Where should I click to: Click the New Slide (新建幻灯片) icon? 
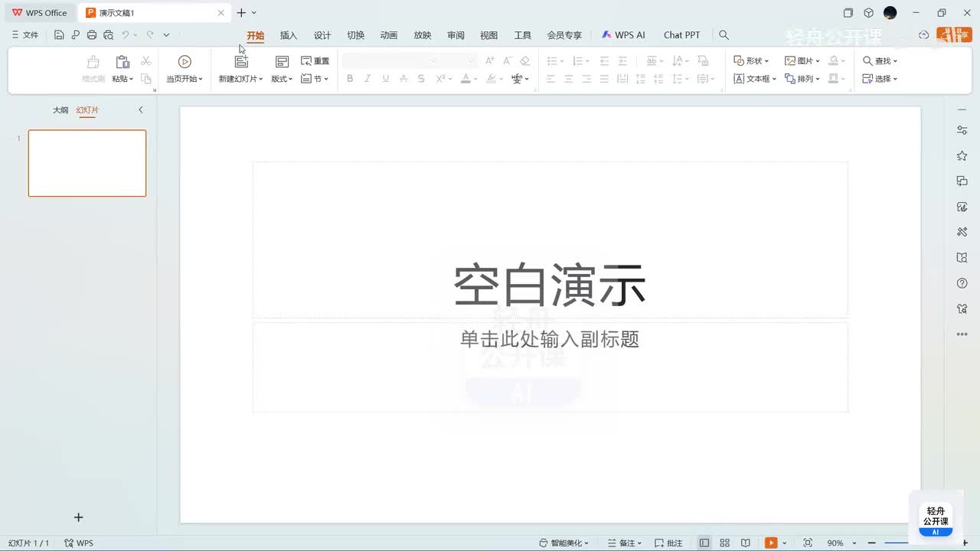241,62
